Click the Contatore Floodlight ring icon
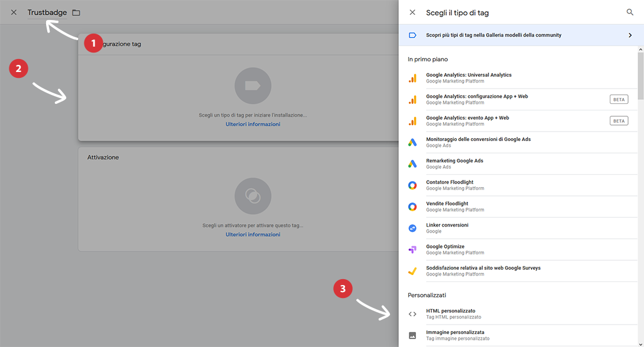644x347 pixels. pyautogui.click(x=412, y=185)
